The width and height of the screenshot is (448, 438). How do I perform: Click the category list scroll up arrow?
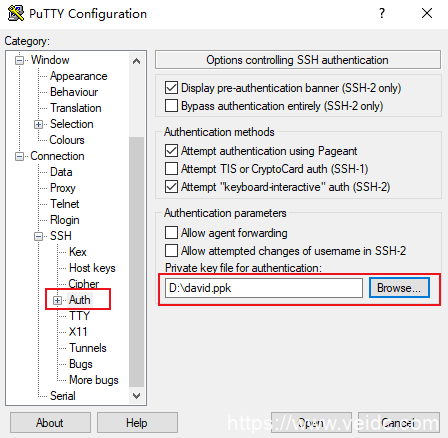point(136,61)
